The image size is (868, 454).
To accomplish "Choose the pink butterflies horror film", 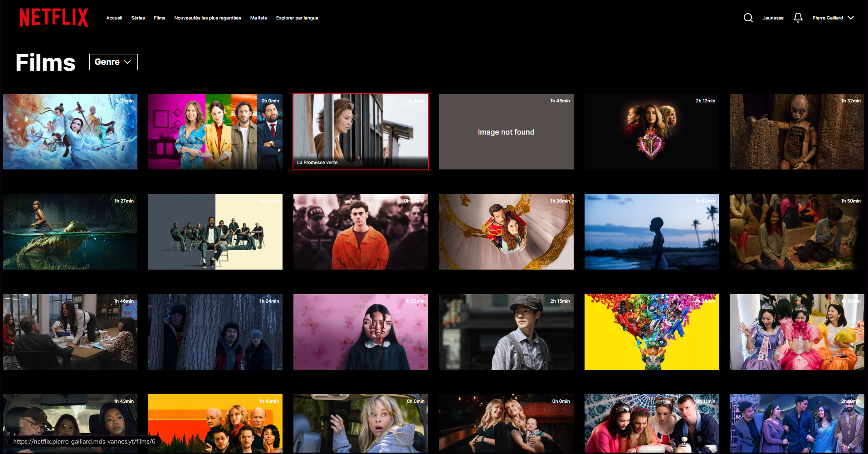I will pyautogui.click(x=361, y=332).
